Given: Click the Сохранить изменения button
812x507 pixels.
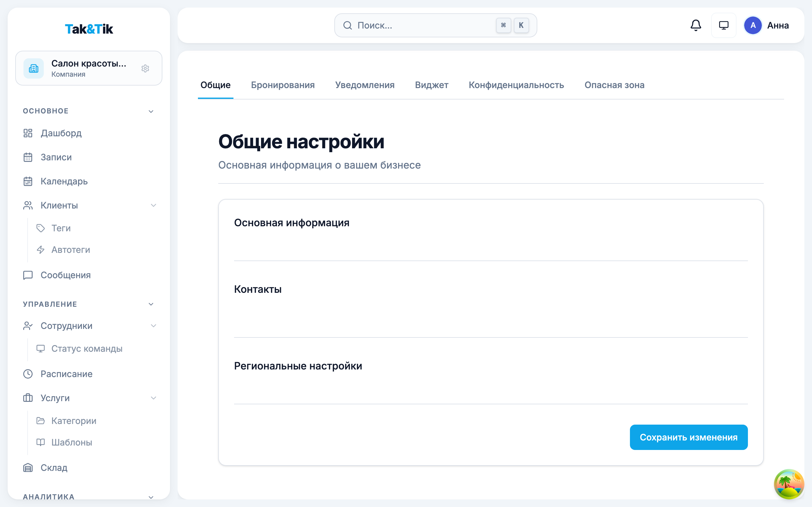Looking at the screenshot, I should 689,437.
